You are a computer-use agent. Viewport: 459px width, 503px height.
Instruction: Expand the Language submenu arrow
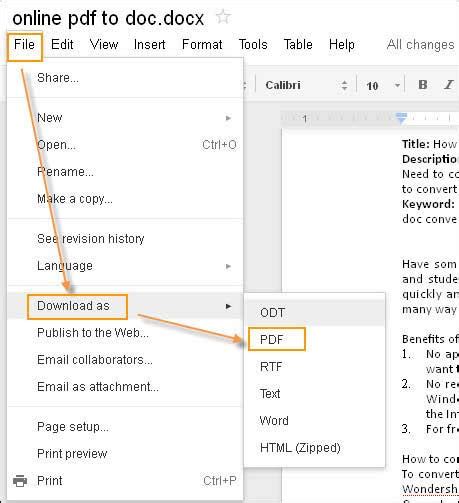pos(228,266)
